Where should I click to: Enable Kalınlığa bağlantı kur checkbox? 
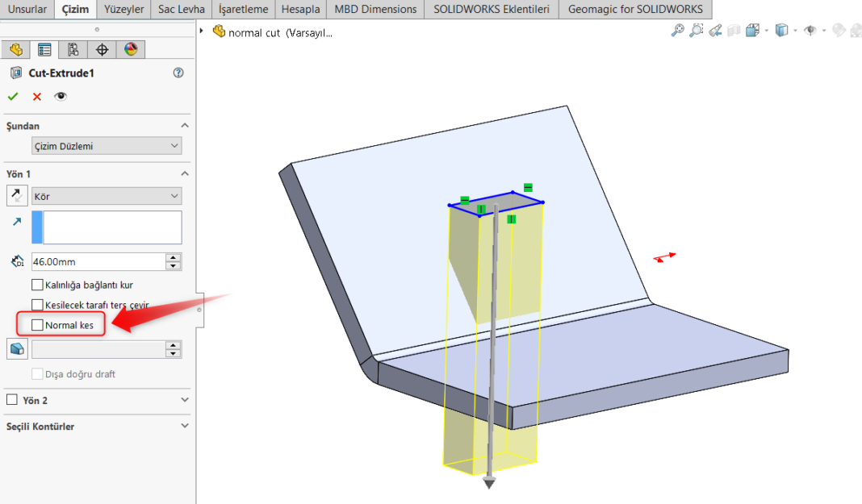pos(37,285)
